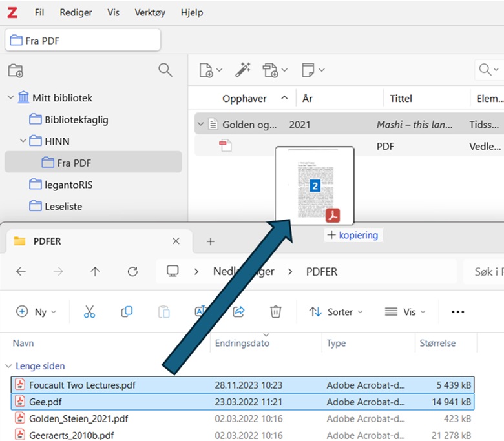Add a new Explorer tab
Image resolution: width=504 pixels, height=441 pixels.
tap(210, 241)
